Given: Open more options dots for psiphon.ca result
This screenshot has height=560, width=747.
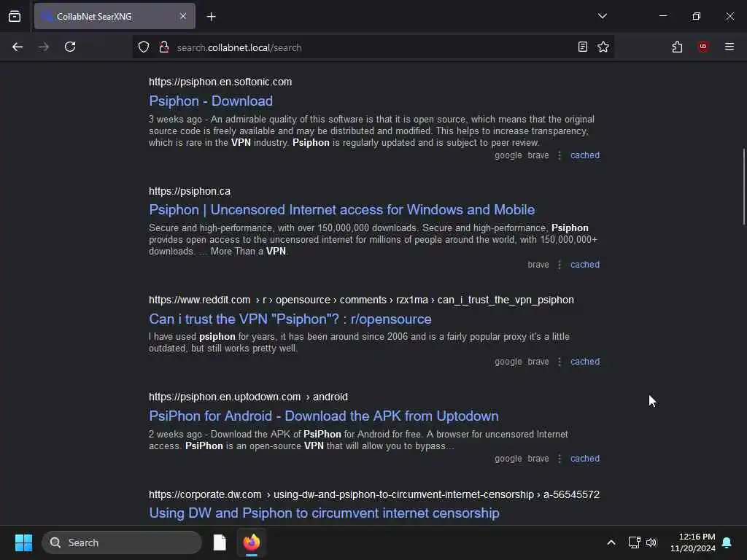Looking at the screenshot, I should 560,264.
